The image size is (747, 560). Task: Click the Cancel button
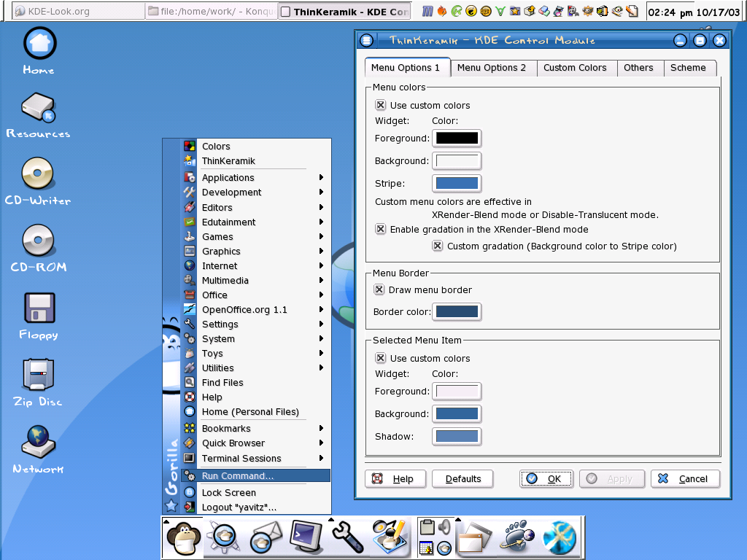click(685, 478)
